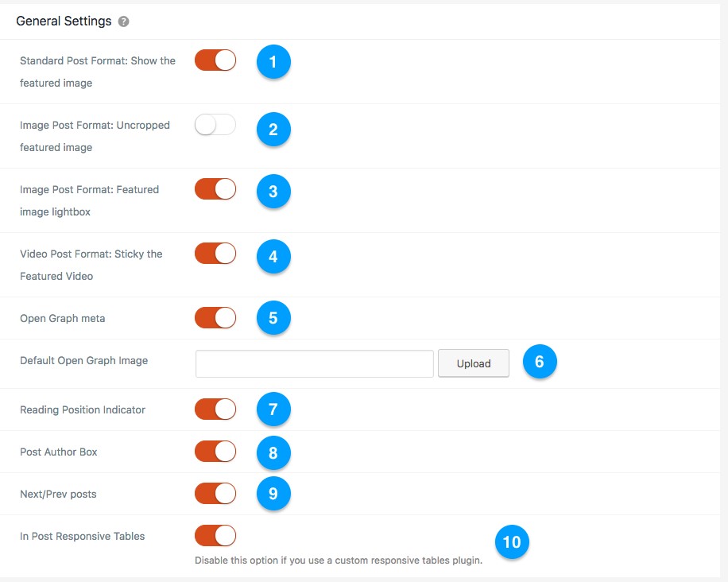Turn off Post Author Box toggle
This screenshot has width=728, height=582.
(215, 452)
